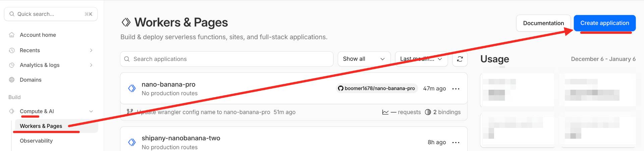Click the Account home house icon
The image size is (644, 151).
click(12, 35)
